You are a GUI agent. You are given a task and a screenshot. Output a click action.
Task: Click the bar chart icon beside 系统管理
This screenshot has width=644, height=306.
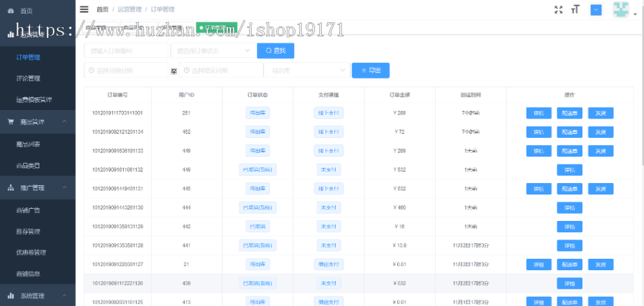(x=11, y=295)
